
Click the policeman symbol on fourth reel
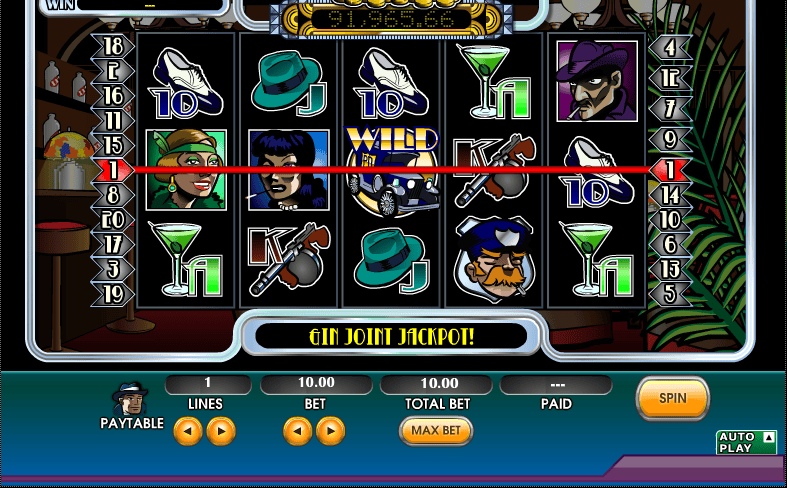tap(494, 260)
